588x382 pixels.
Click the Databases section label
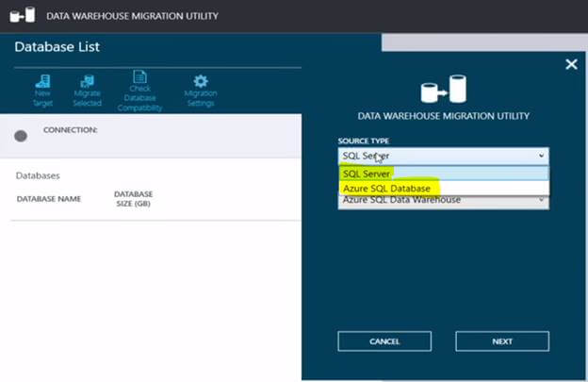[x=38, y=175]
